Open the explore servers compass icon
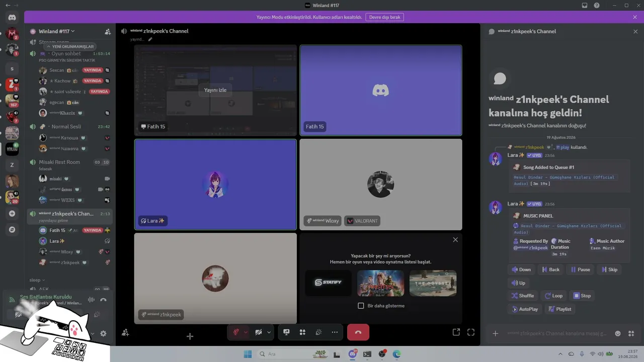Viewport: 644px width, 362px height. click(x=12, y=230)
